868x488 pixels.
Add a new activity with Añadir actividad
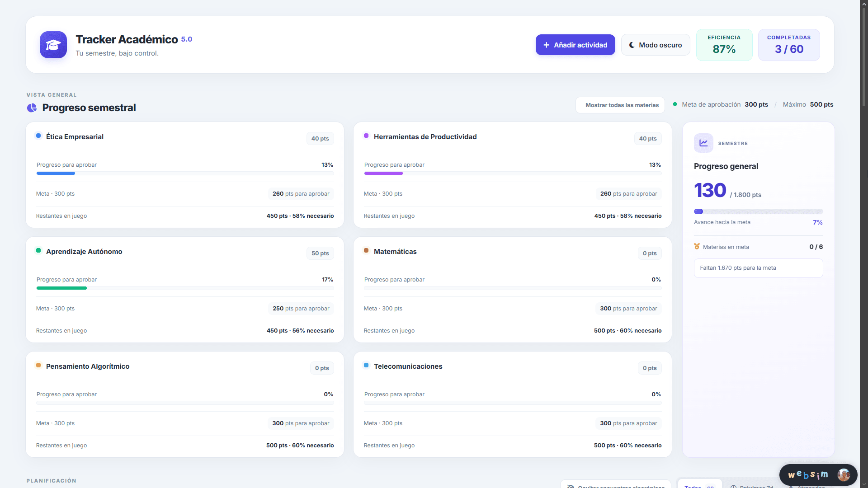pyautogui.click(x=575, y=45)
